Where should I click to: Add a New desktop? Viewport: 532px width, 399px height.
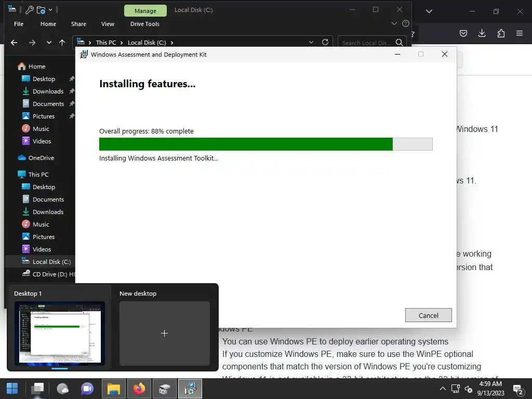164,333
